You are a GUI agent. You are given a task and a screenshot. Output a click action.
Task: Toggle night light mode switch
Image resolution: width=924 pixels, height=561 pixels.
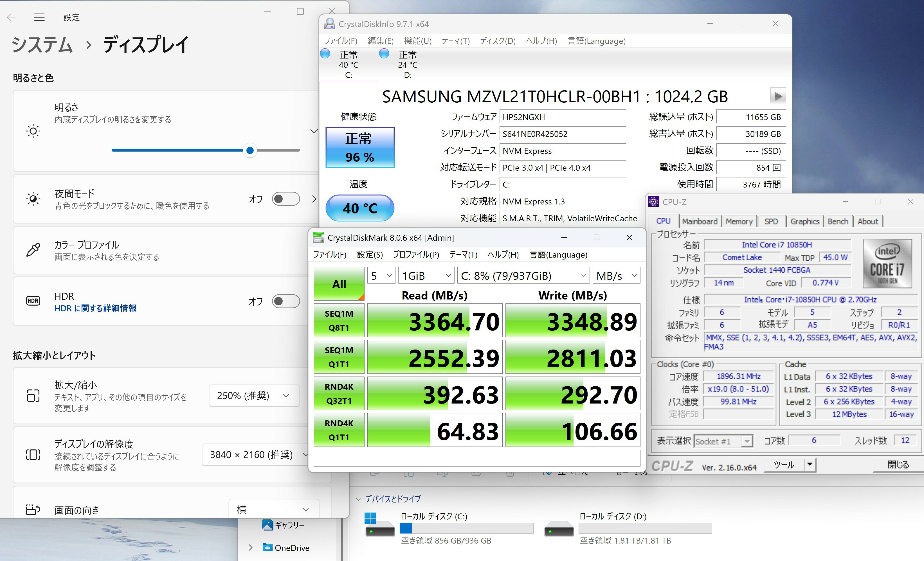tap(286, 199)
